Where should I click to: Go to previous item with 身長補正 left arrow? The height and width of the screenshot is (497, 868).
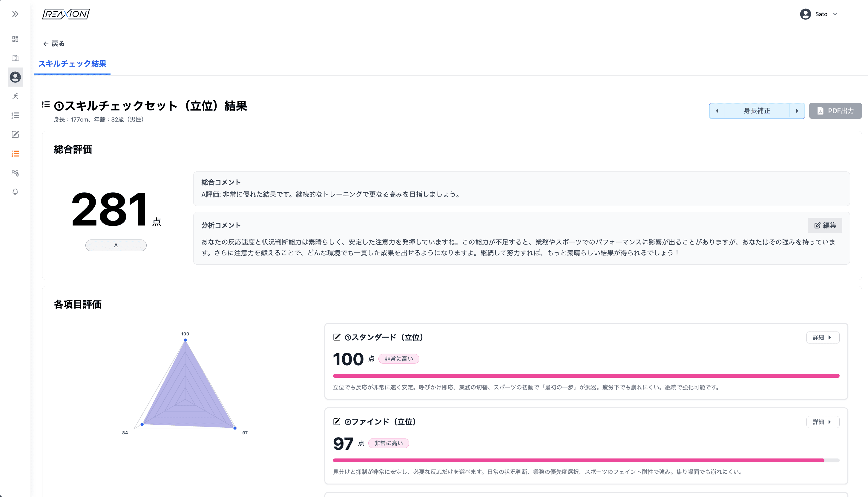pyautogui.click(x=717, y=111)
